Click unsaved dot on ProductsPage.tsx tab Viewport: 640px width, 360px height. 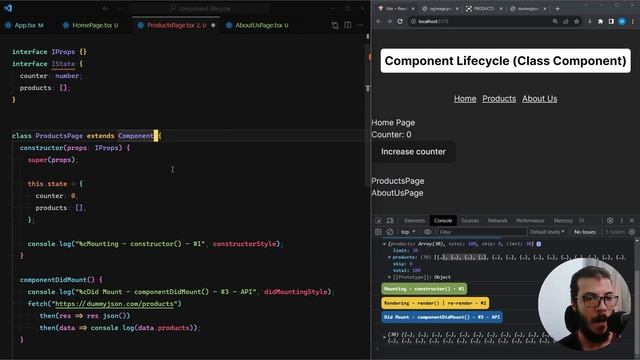coord(213,25)
